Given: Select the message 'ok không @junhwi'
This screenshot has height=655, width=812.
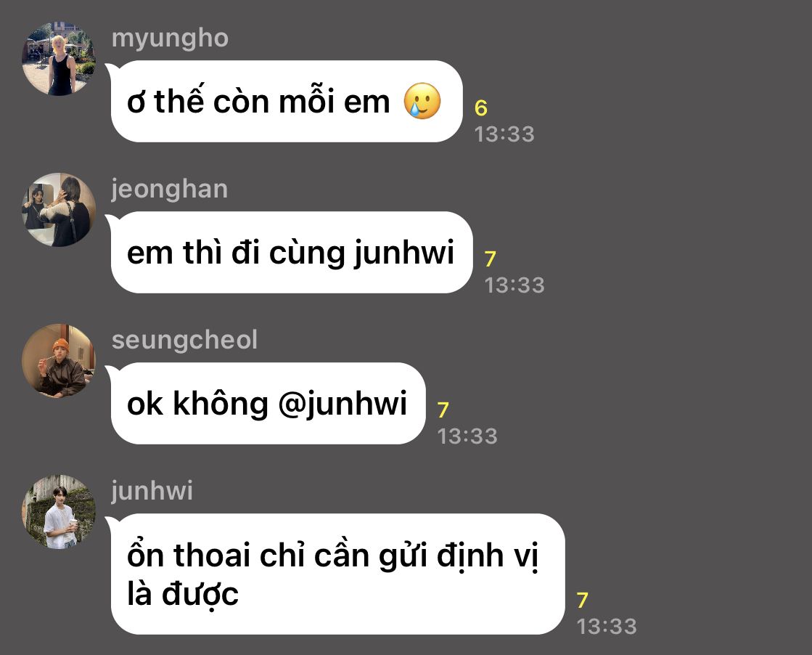Looking at the screenshot, I should [268, 403].
